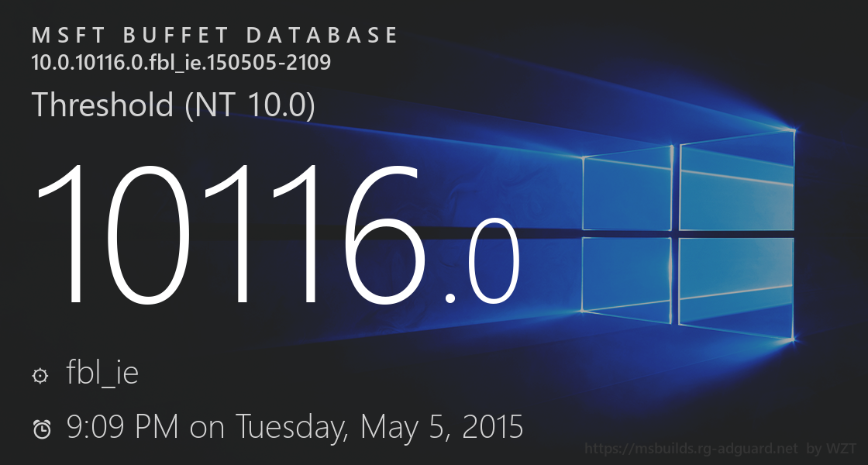Click the '(NT 10.0)' version label

[x=250, y=105]
